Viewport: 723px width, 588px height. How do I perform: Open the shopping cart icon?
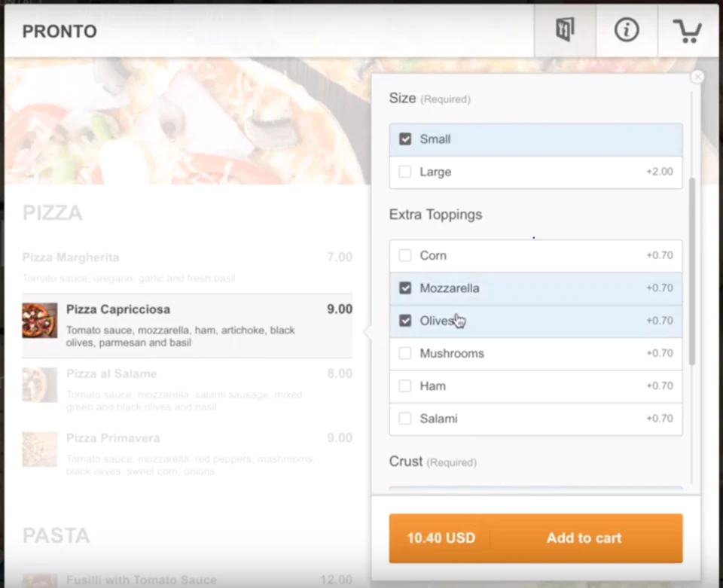point(687,30)
